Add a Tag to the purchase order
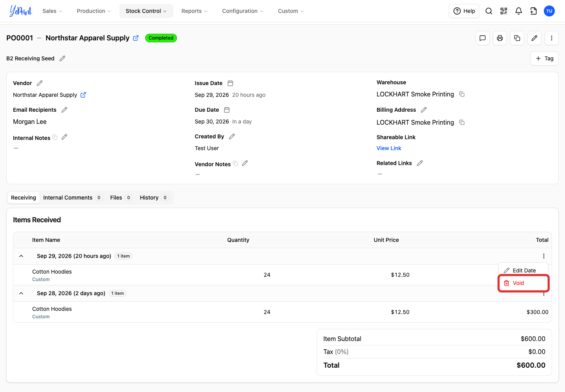The image size is (565, 392). pyautogui.click(x=544, y=58)
